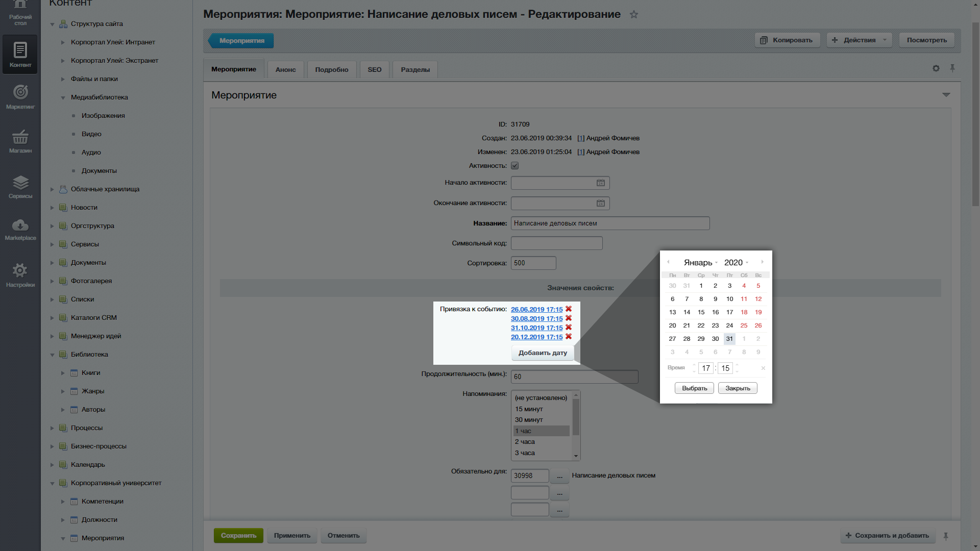Collapse the Структура сайта tree node
Screen dimensions: 980x551
pos(52,24)
